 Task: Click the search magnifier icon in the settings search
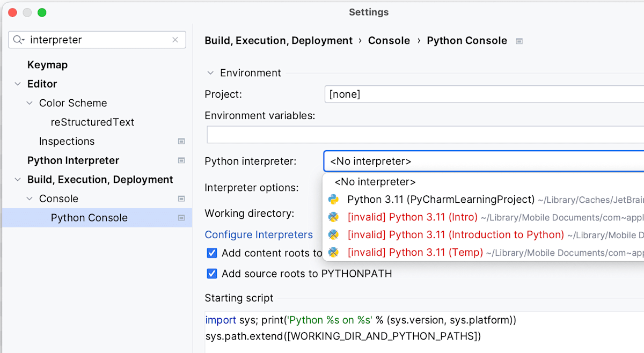[18, 40]
